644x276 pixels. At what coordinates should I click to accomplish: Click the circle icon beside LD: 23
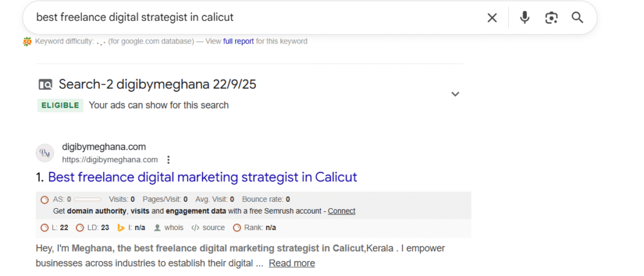(80, 228)
